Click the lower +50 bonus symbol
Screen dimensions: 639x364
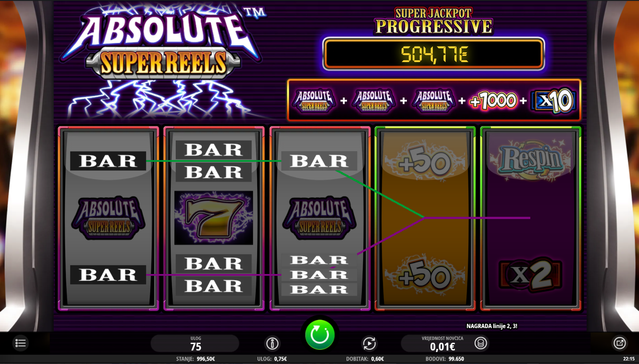[425, 277]
